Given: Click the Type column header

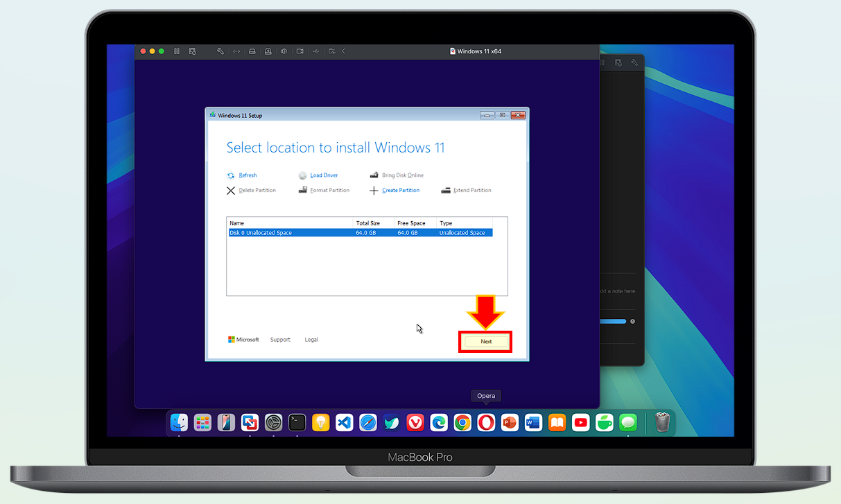Looking at the screenshot, I should pyautogui.click(x=465, y=223).
